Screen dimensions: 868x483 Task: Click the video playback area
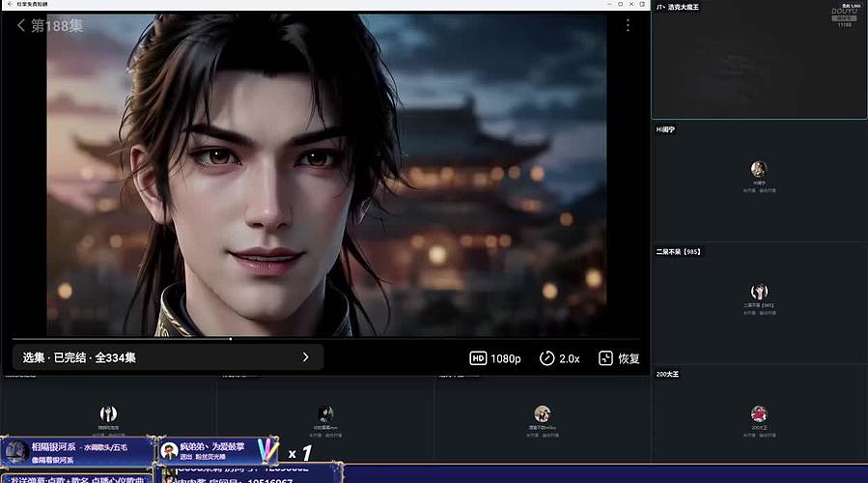(326, 175)
